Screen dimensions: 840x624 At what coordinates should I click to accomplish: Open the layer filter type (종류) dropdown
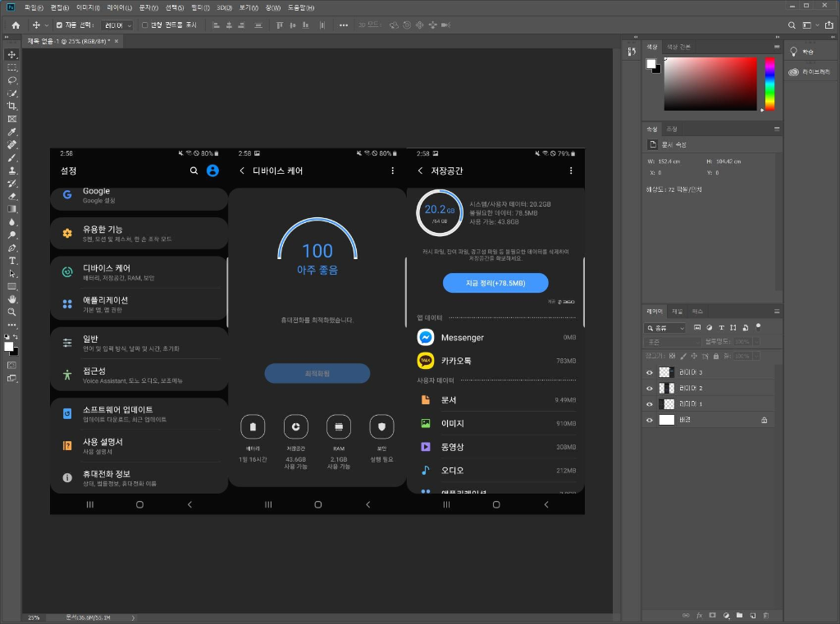point(664,328)
